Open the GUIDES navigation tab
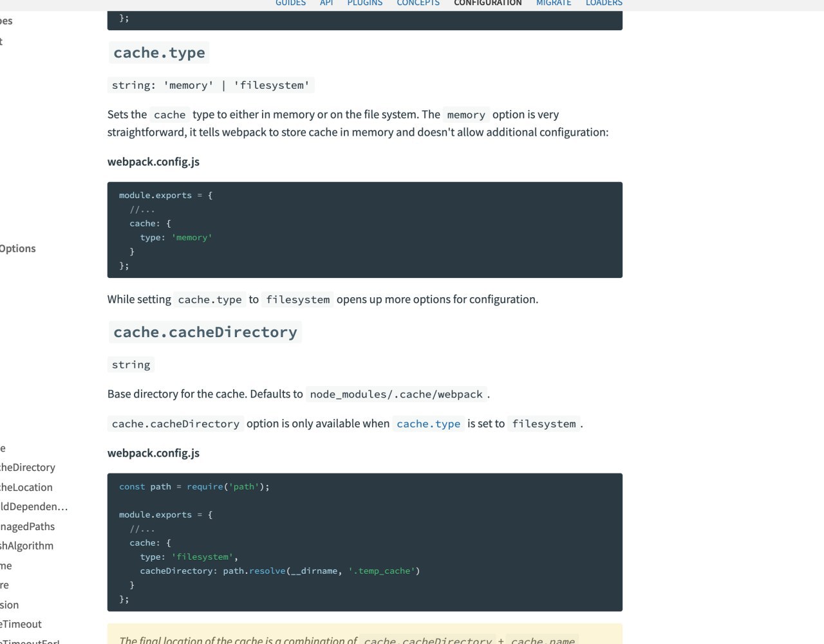The width and height of the screenshot is (824, 644). (x=290, y=3)
